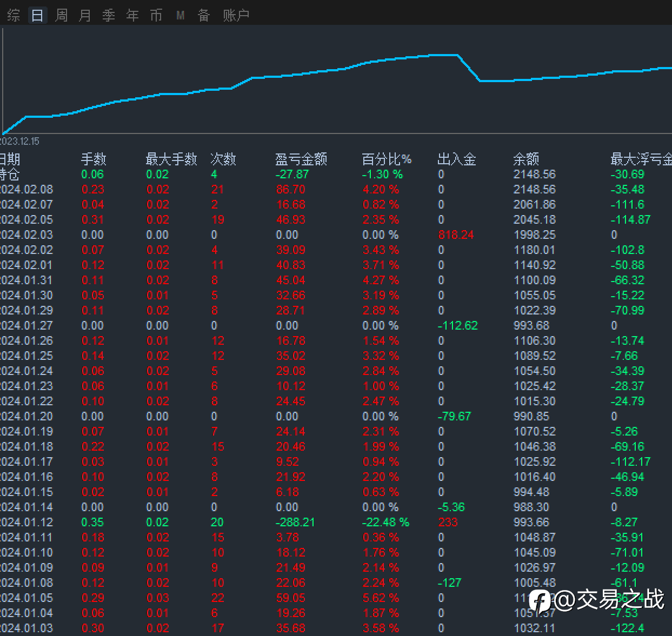Click the 手数 column header

(94, 159)
